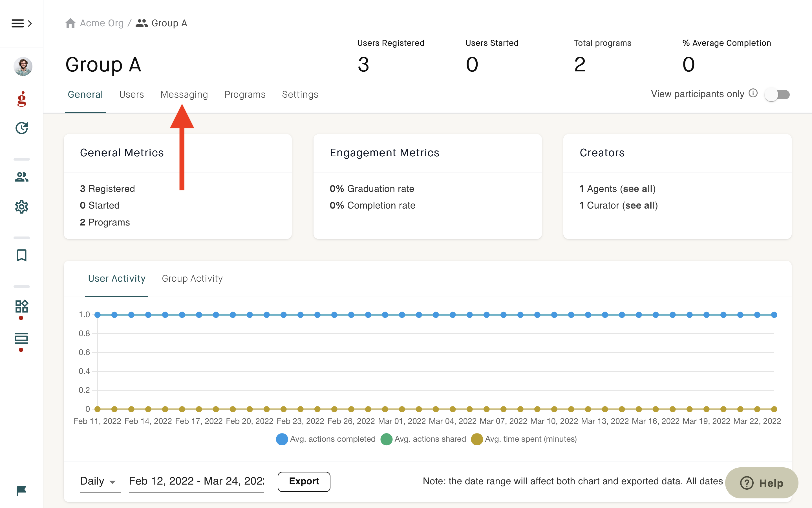Open the Programs tab

(245, 95)
